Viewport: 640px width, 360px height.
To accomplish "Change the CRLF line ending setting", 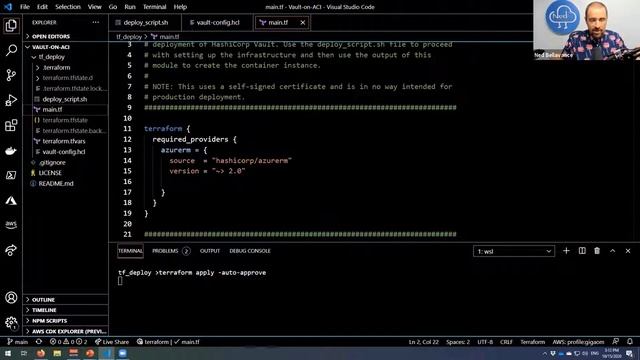I will coord(506,342).
